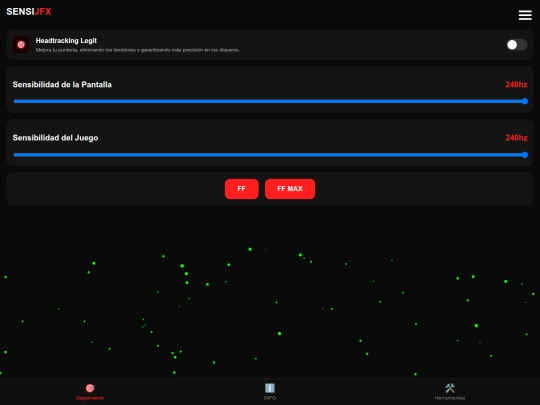The image size is (540, 405).
Task: Click the Sensibilidad del Juego label
Action: (55, 138)
